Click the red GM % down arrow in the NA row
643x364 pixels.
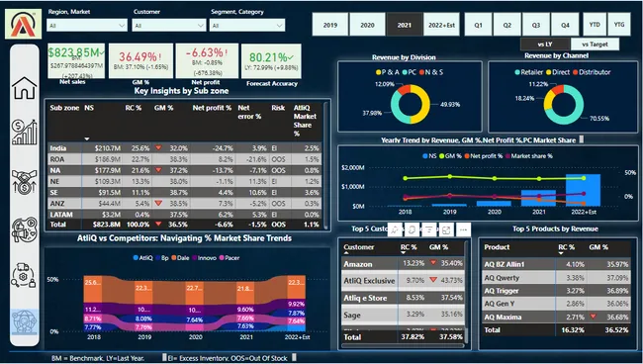[x=158, y=170]
